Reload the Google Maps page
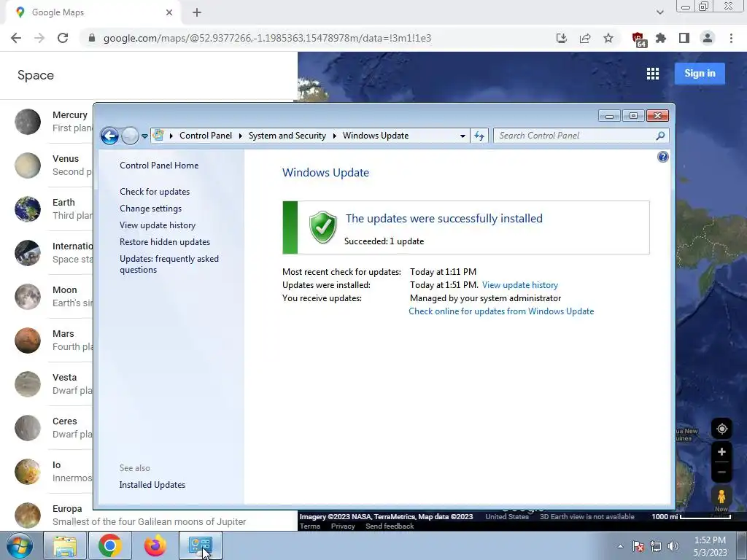Viewport: 747px width, 560px height. click(63, 38)
